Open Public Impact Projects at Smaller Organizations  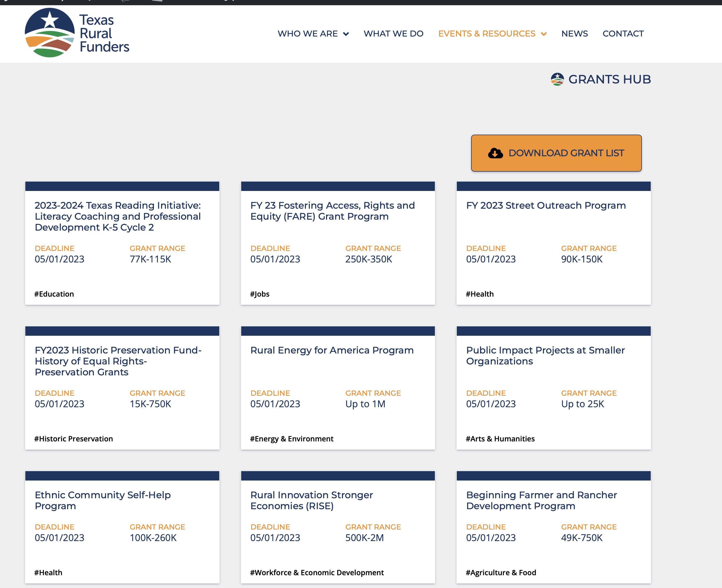[x=545, y=355]
